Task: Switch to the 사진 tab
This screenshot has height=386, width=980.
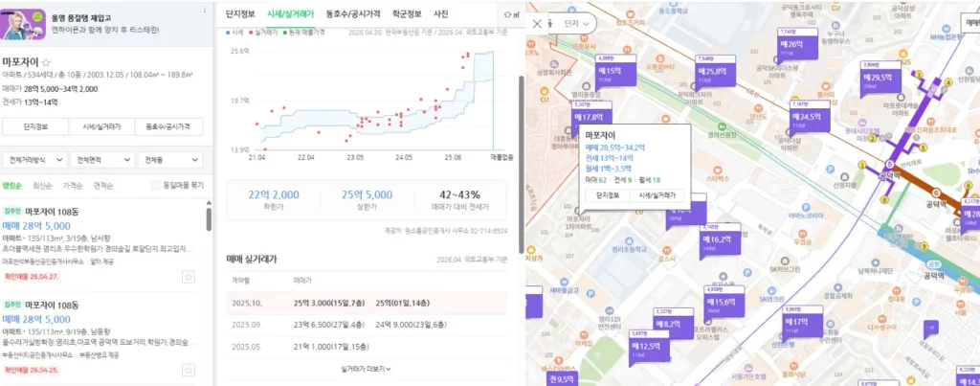Action: 440,13
